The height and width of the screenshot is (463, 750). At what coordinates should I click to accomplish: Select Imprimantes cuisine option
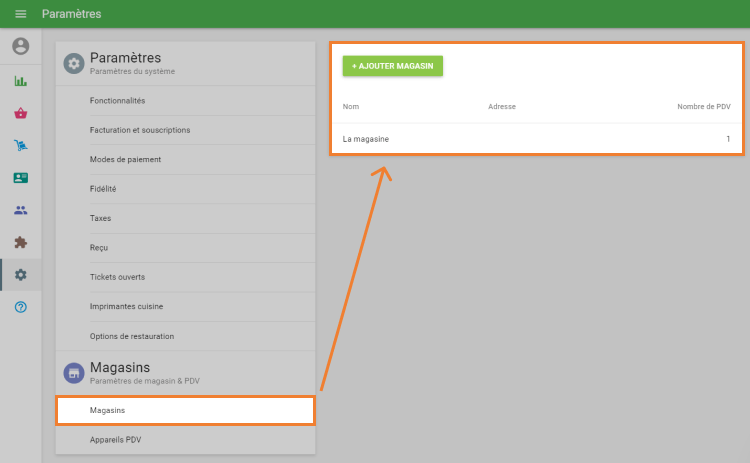tap(126, 306)
